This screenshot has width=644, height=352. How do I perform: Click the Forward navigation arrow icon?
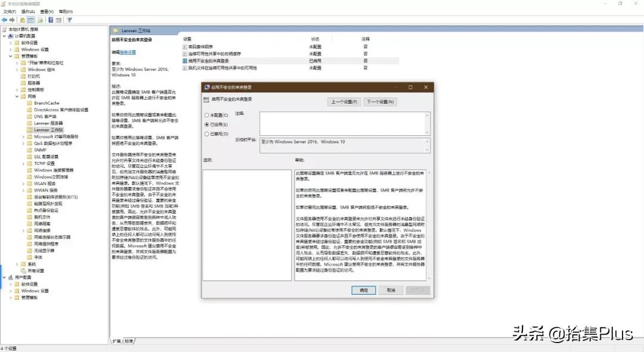point(12,20)
